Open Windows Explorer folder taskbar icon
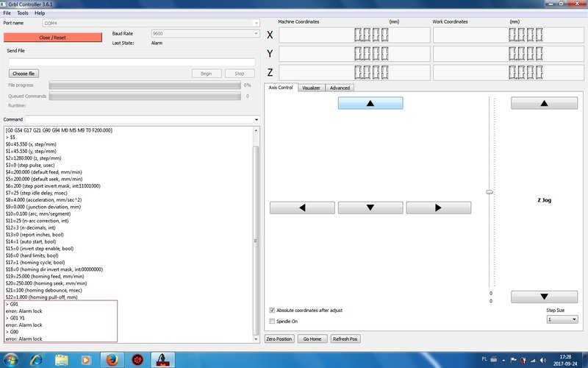The width and height of the screenshot is (588, 368). click(62, 360)
